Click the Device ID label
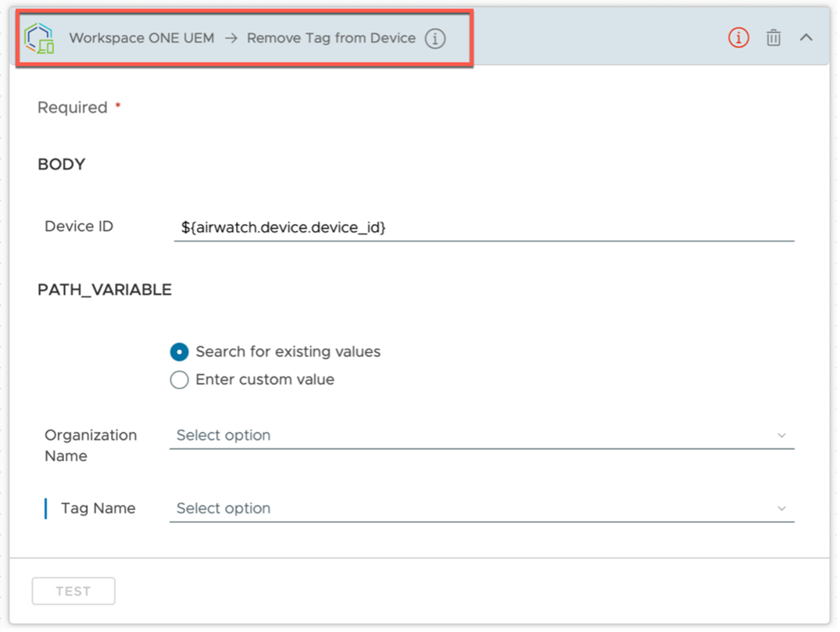 pyautogui.click(x=79, y=227)
